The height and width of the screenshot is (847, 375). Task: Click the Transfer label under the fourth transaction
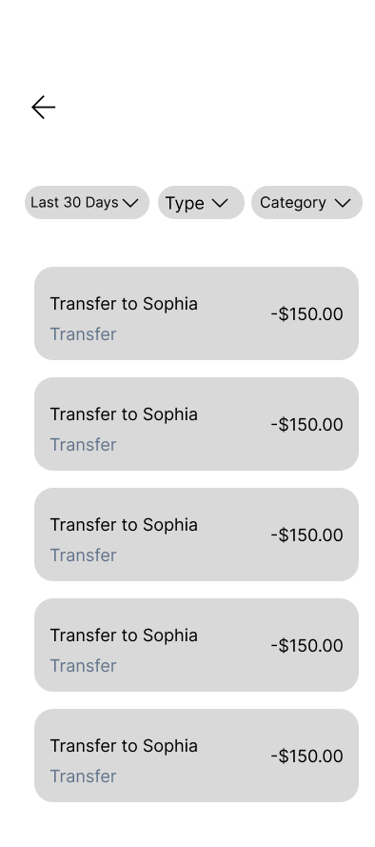[83, 666]
